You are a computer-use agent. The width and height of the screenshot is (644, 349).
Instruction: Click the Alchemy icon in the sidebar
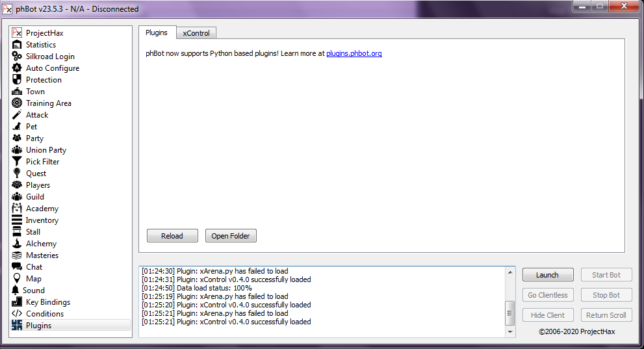tap(17, 244)
